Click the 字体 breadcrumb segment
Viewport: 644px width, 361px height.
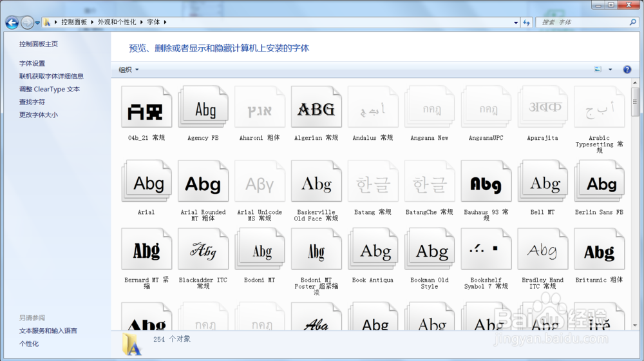click(x=153, y=22)
